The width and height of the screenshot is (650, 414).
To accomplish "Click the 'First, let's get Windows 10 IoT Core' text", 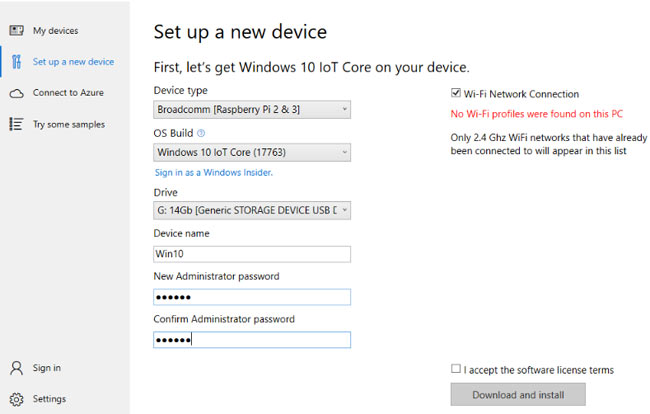I will coord(312,68).
